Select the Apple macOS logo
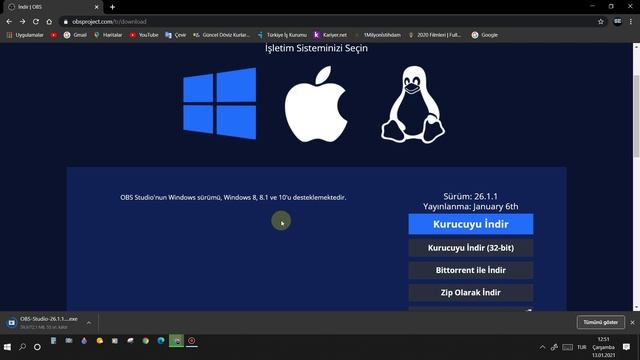Viewport: 640px width, 360px height. (x=316, y=104)
